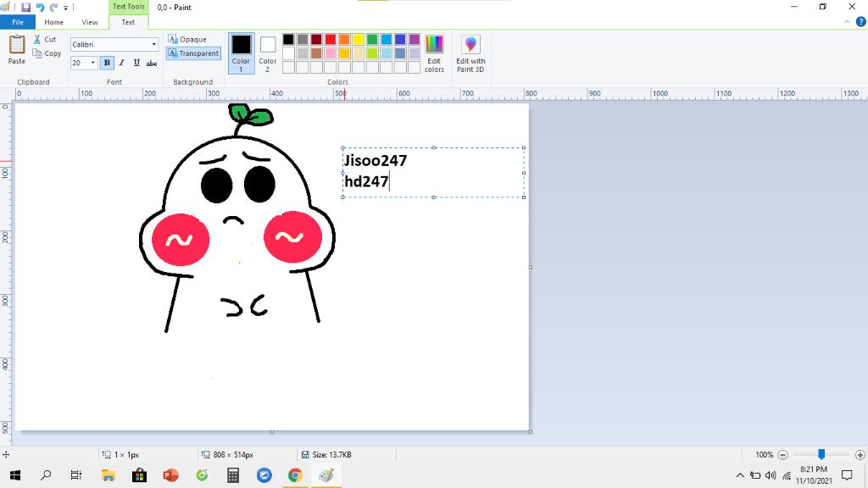Screen dimensions: 868x488
Task: Click the Text Tools contextual tab header
Action: pos(129,7)
